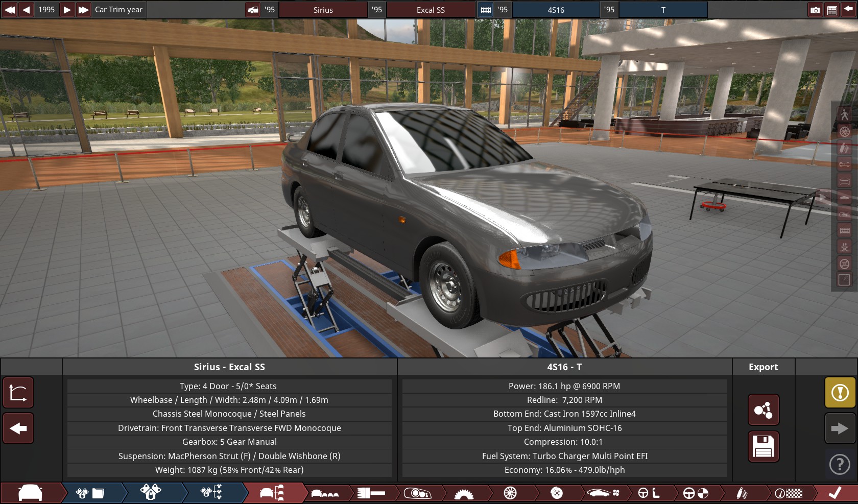This screenshot has width=858, height=504.
Task: Toggle suspension spring visibility in sidebar
Action: 844,148
